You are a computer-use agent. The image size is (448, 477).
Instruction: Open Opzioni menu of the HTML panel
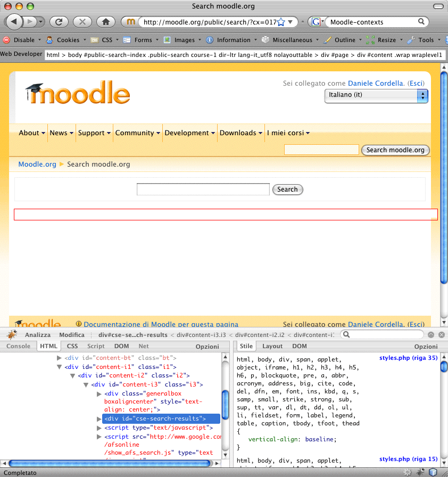[208, 347]
